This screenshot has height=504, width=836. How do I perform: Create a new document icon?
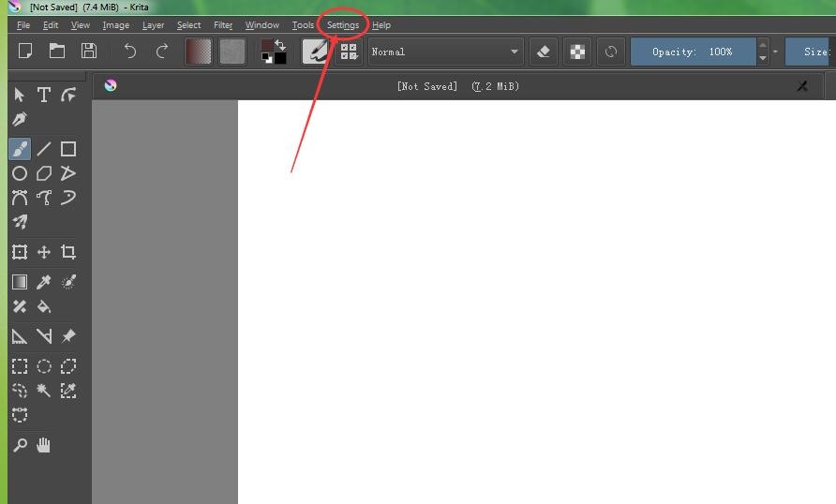(25, 52)
